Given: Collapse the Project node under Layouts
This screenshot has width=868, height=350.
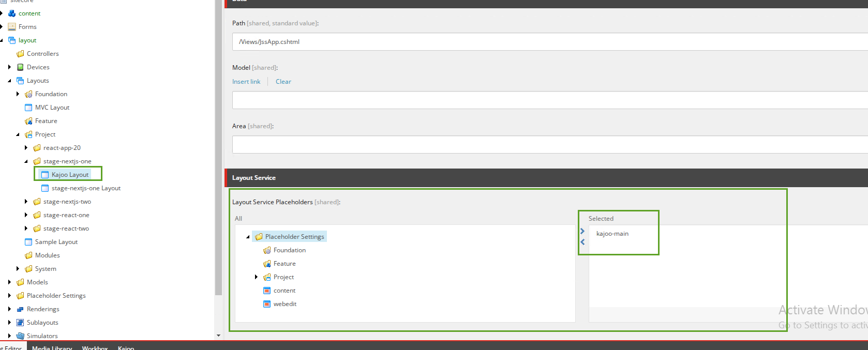Looking at the screenshot, I should (x=18, y=134).
